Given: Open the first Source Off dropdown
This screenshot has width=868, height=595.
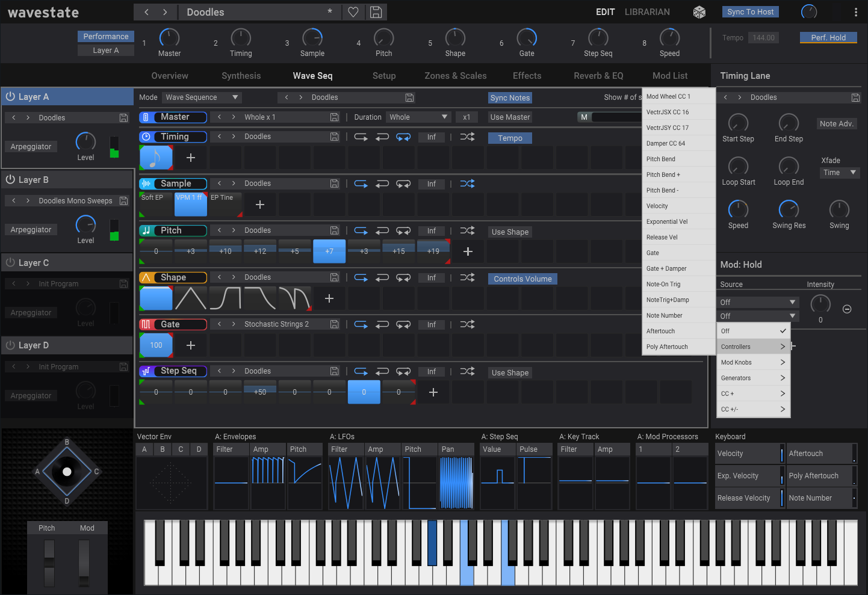Looking at the screenshot, I should [758, 303].
